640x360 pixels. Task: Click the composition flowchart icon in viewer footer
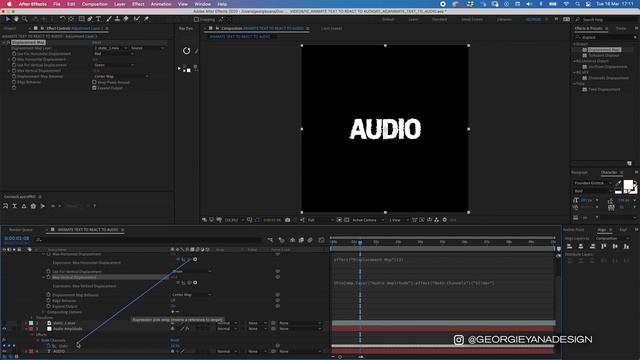pos(436,220)
